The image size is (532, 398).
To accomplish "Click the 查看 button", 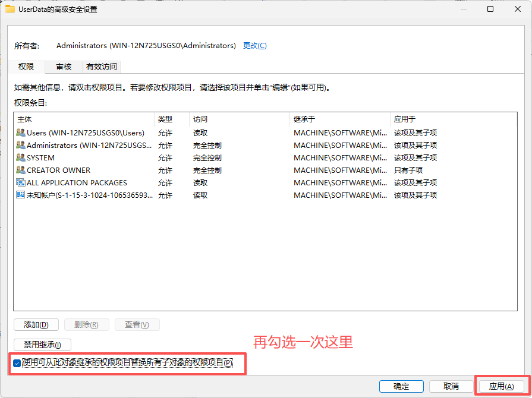I will [137, 324].
